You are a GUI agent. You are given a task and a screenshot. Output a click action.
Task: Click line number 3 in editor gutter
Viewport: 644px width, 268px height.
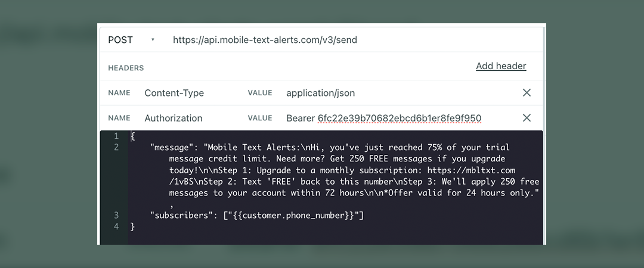pos(116,215)
